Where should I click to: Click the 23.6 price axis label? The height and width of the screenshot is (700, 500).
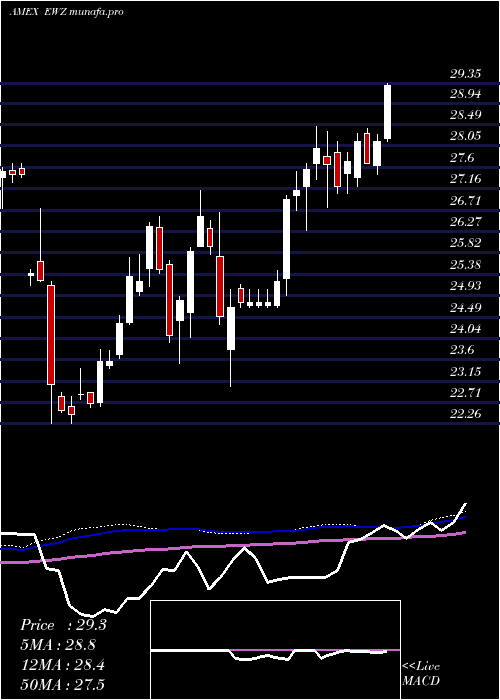(462, 350)
